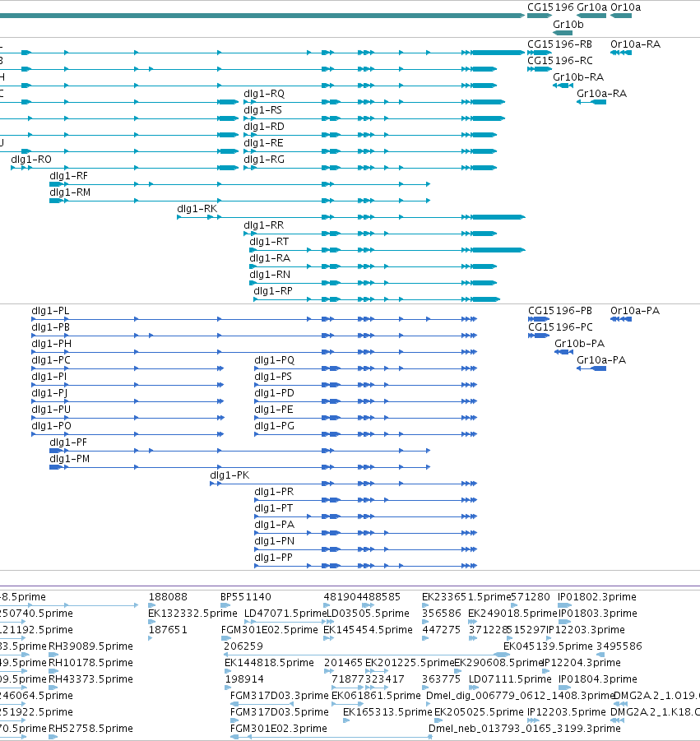The height and width of the screenshot is (741, 700).
Task: Click the CG15196-PB protein label
Action: coord(560,311)
